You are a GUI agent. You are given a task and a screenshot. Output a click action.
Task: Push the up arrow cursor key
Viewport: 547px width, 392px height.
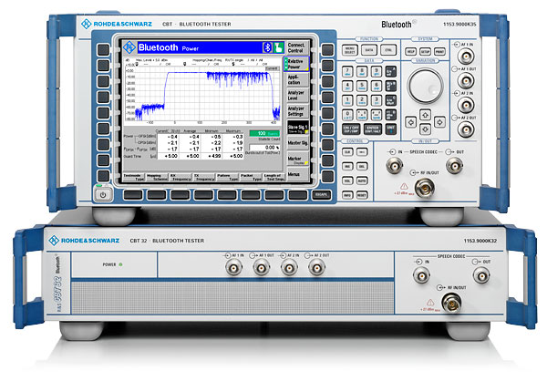pos(425,114)
